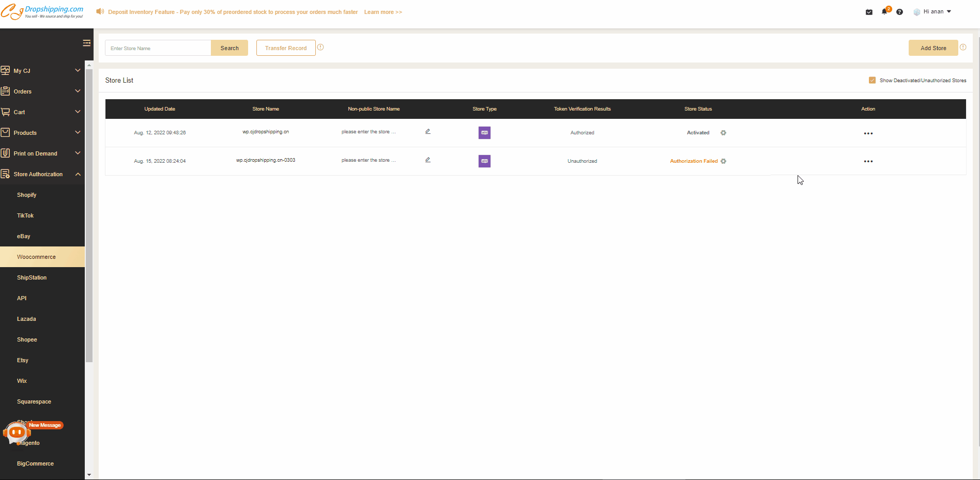Click info icon next to Transfer Record

320,48
